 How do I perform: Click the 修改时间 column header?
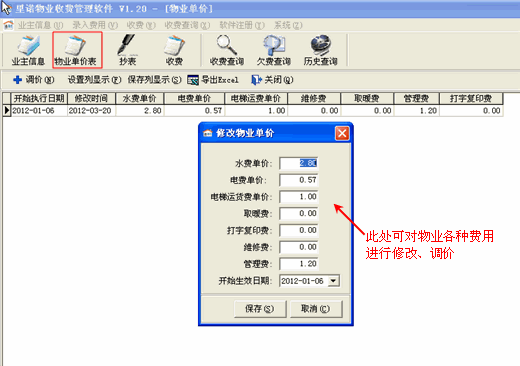point(91,98)
